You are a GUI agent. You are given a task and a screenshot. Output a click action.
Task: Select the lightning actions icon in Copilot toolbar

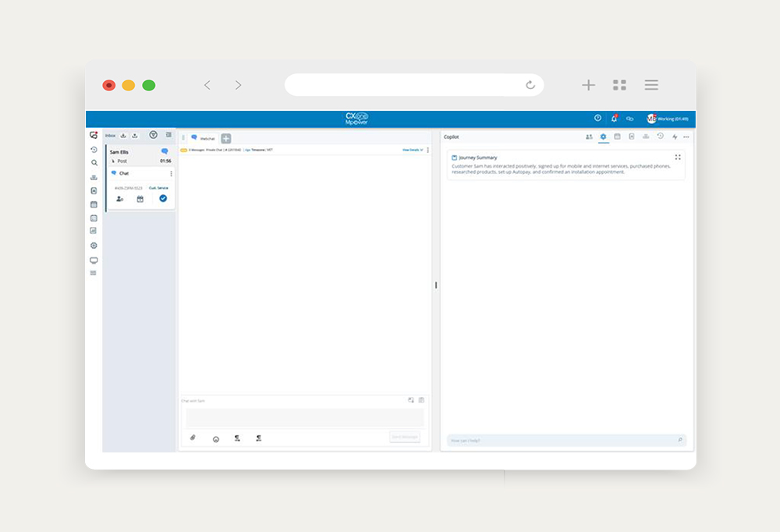coord(675,137)
